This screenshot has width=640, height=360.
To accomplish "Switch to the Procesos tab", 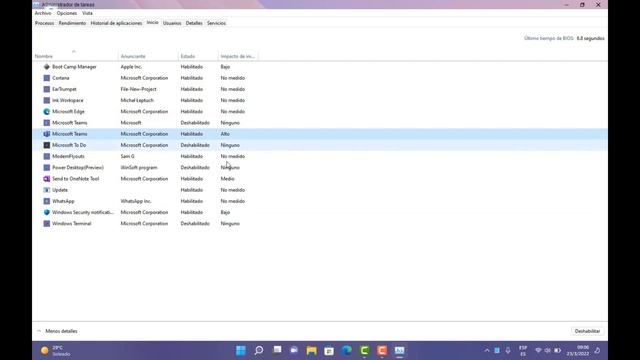I will (x=44, y=23).
